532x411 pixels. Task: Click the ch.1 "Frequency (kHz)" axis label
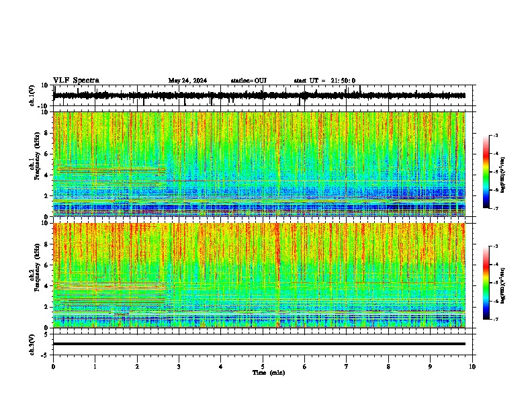click(x=37, y=156)
